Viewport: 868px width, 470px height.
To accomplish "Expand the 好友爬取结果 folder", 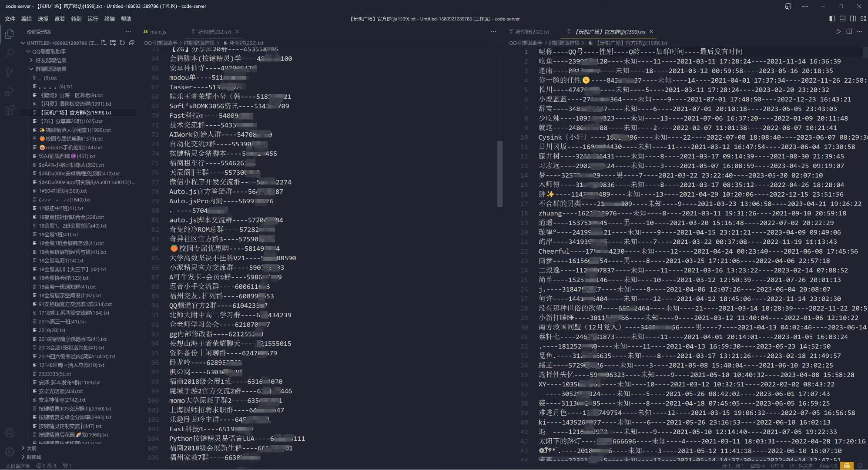I will pyautogui.click(x=50, y=60).
